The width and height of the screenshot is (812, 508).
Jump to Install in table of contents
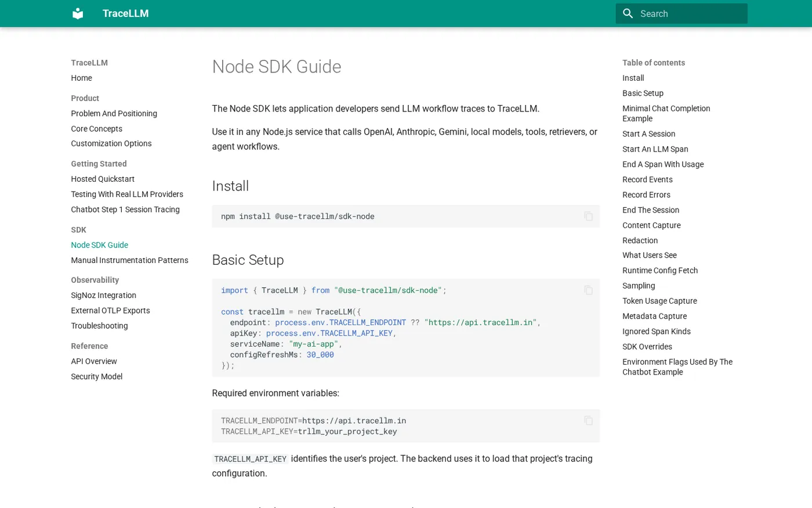click(x=633, y=78)
